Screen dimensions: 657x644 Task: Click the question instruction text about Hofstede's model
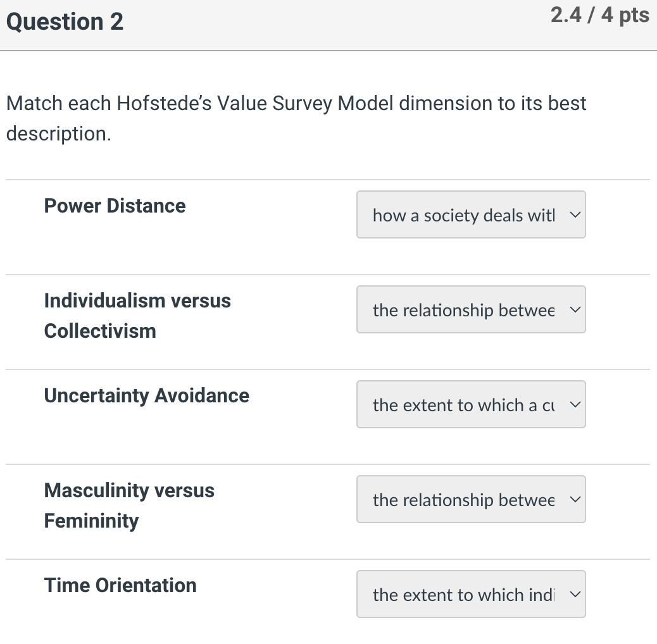point(296,118)
